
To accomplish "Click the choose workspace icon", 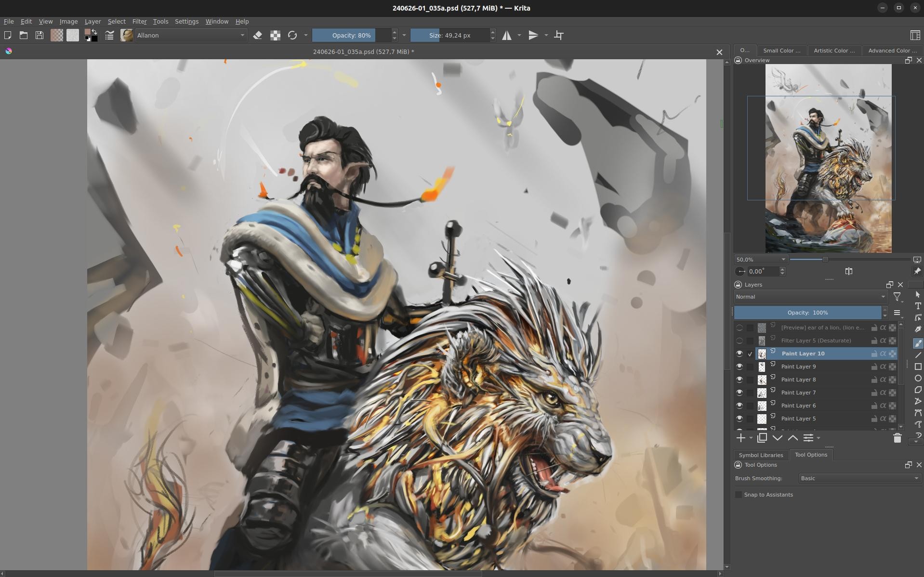I will (915, 35).
